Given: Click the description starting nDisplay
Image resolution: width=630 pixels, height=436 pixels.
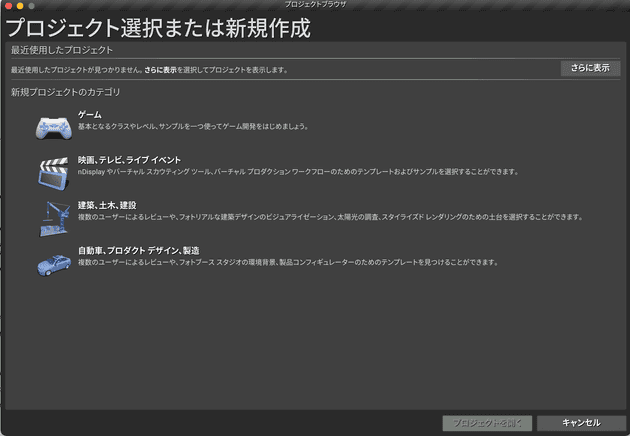Looking at the screenshot, I should pos(298,172).
